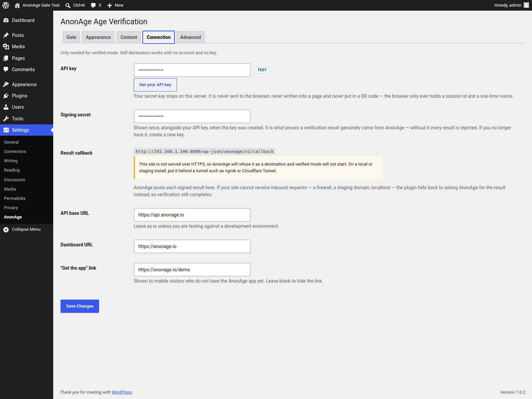Click the Settings sliders icon
Image resolution: width=532 pixels, height=399 pixels.
[x=6, y=130]
